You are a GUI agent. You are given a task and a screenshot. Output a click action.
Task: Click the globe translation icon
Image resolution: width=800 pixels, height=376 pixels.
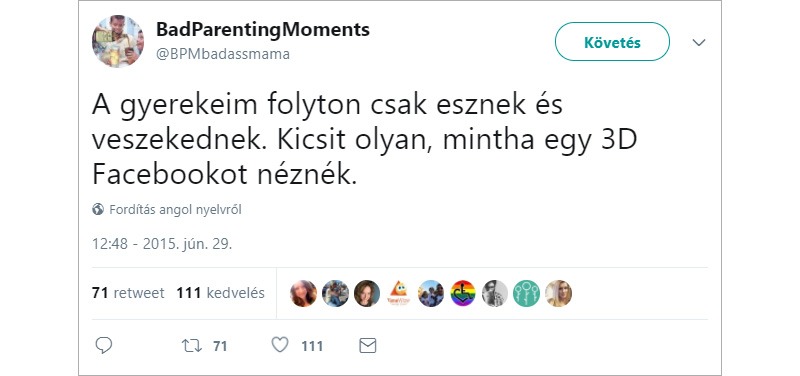[98, 209]
